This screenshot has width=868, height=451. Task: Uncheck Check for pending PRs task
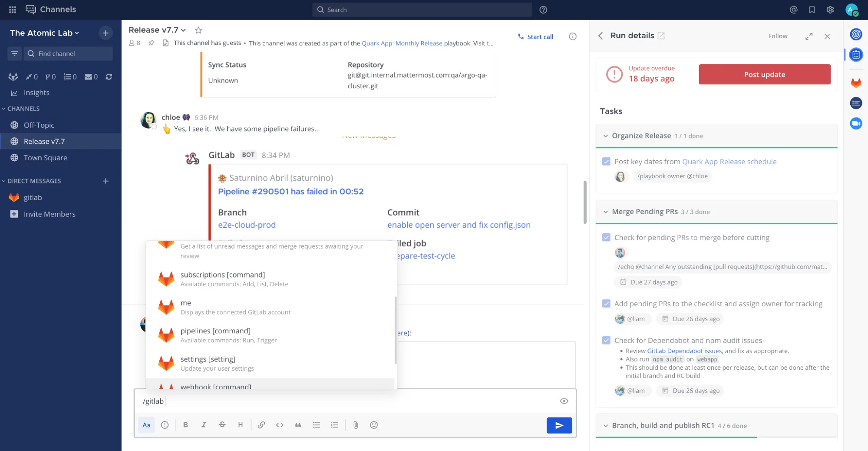(606, 237)
